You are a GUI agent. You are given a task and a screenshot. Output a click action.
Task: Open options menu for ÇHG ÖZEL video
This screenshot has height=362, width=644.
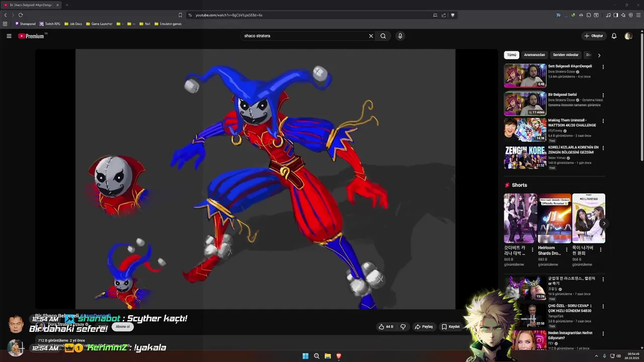tap(603, 306)
